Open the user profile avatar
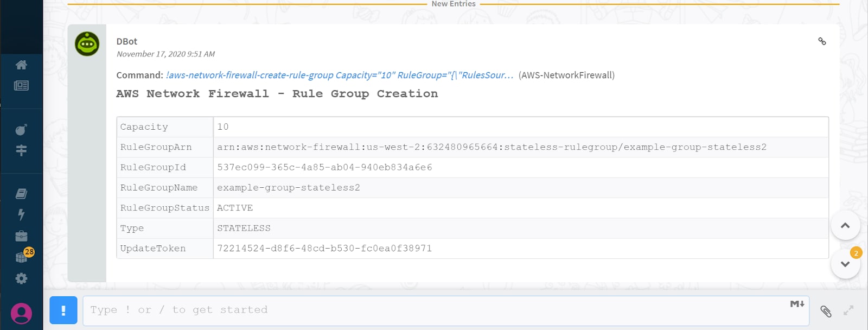This screenshot has width=868, height=330. pos(21,313)
